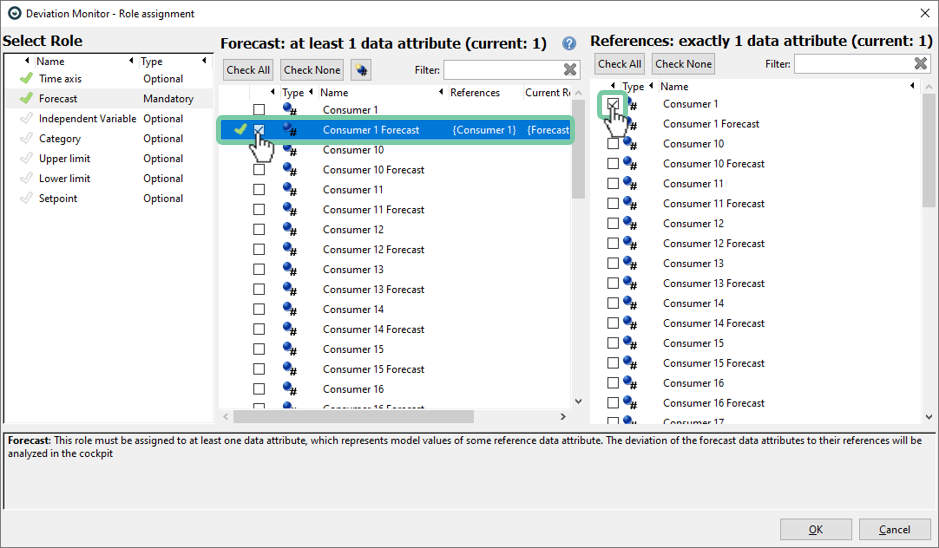This screenshot has width=939, height=548.
Task: Click type icon of Consumer 13 in References list
Action: [630, 264]
